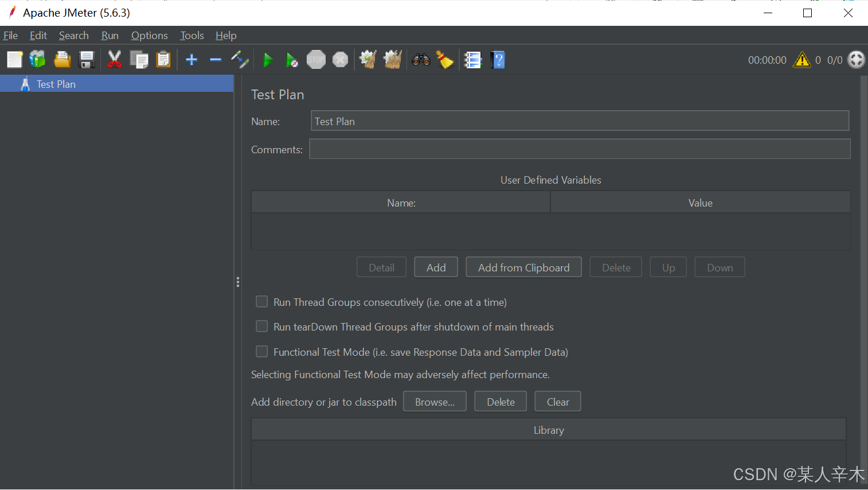Open the Run menu
This screenshot has width=868, height=490.
[110, 36]
